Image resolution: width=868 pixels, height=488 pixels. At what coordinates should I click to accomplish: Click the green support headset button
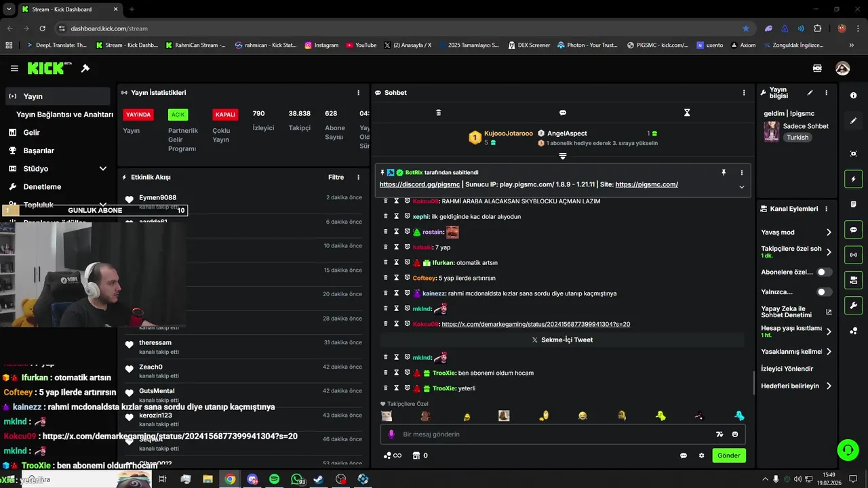pyautogui.click(x=847, y=449)
